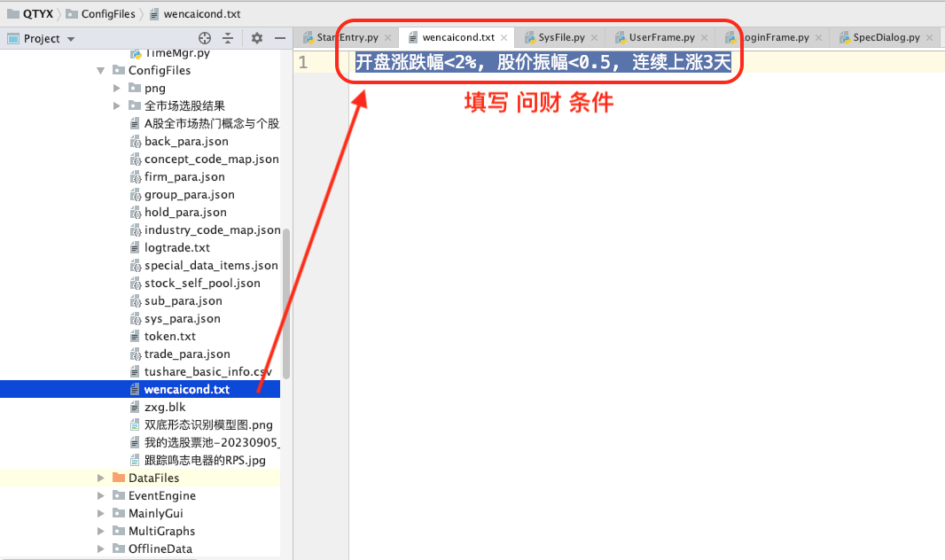Select tushare_basic_info.csv file
The height and width of the screenshot is (560, 945).
208,371
